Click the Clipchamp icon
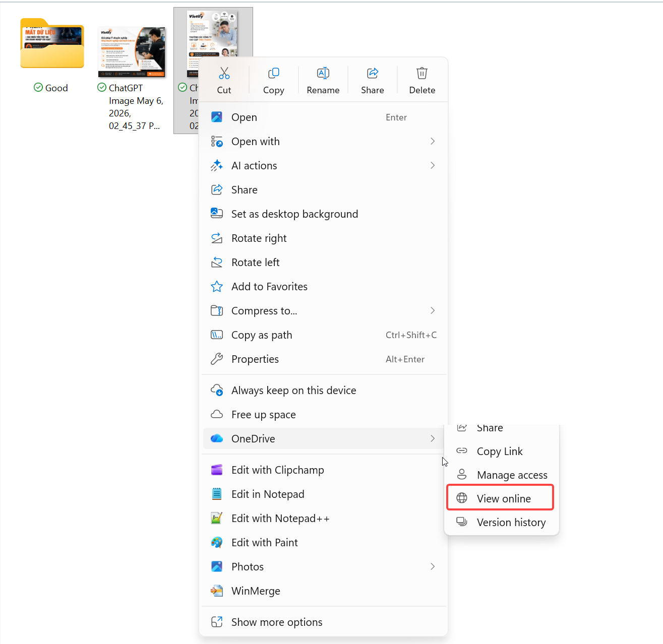The height and width of the screenshot is (644, 663). coord(217,470)
